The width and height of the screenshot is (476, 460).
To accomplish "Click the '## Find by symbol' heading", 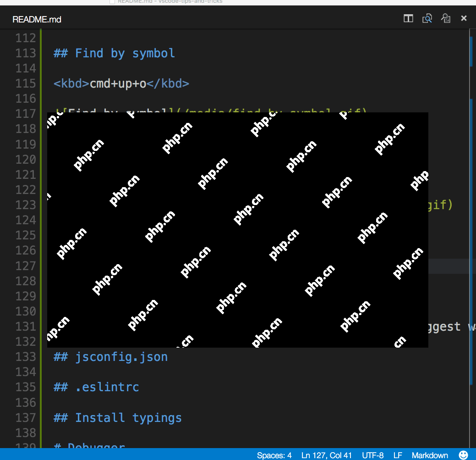I will pyautogui.click(x=114, y=53).
